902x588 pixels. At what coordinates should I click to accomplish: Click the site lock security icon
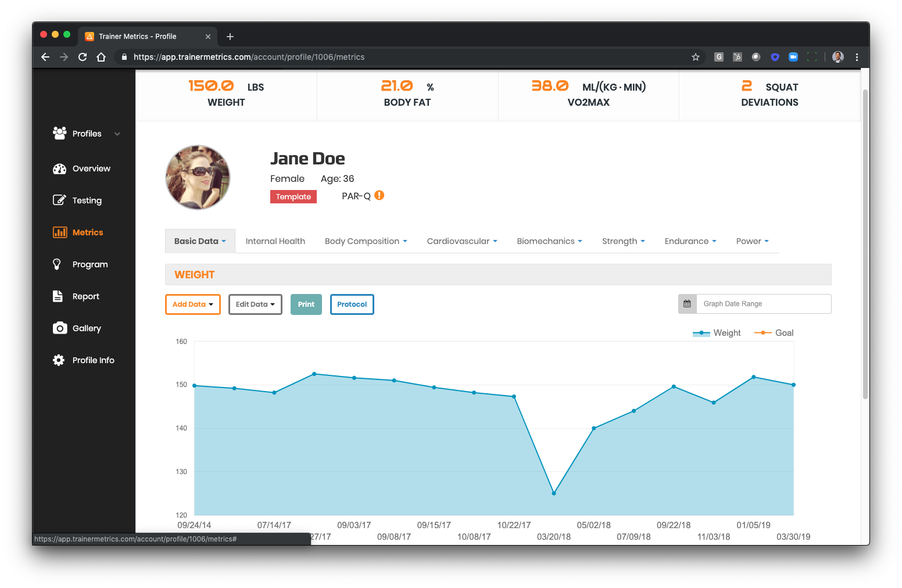tap(124, 57)
